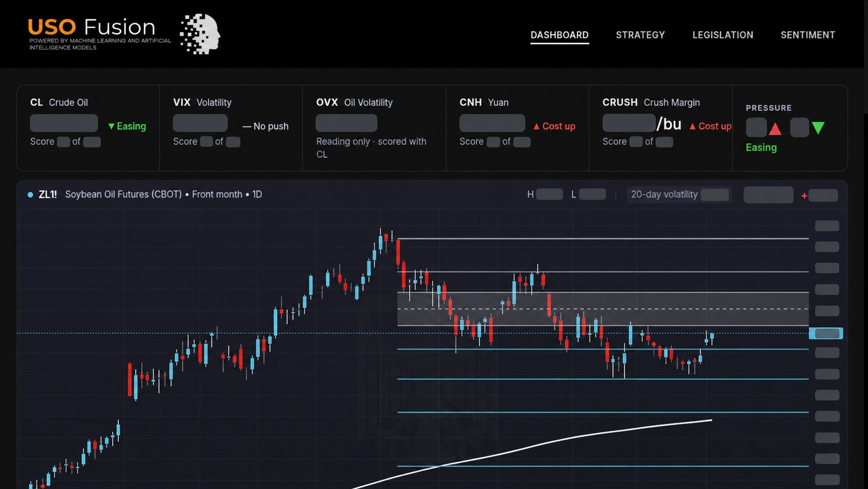
Task: Open the LEGISLATION tab
Action: click(723, 35)
